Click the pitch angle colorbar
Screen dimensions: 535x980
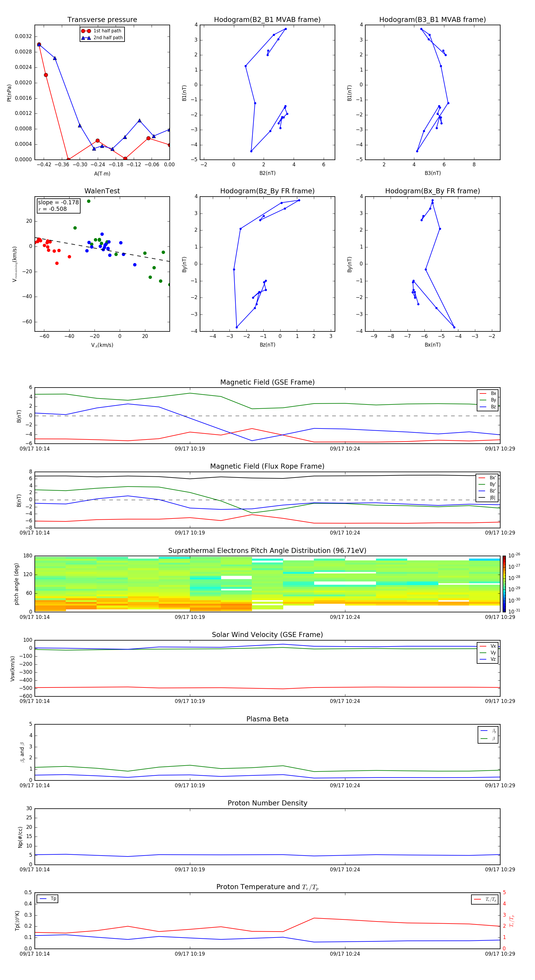click(504, 584)
